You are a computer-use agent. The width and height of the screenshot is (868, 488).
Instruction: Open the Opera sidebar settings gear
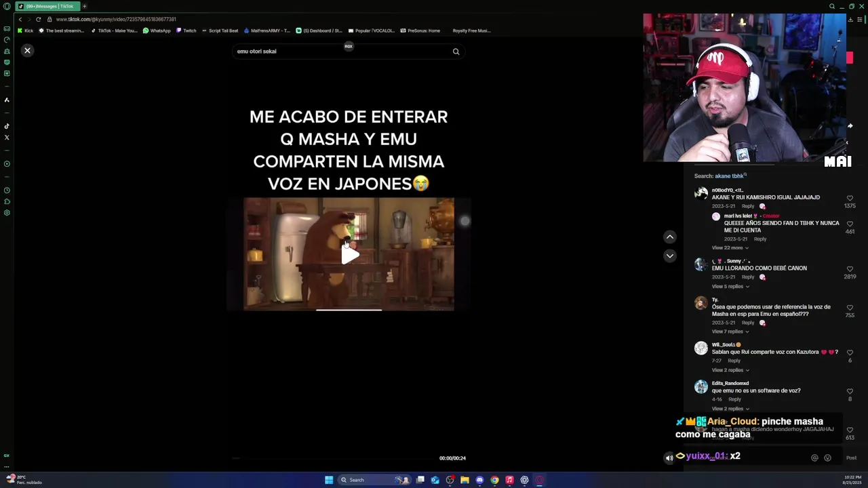7,213
